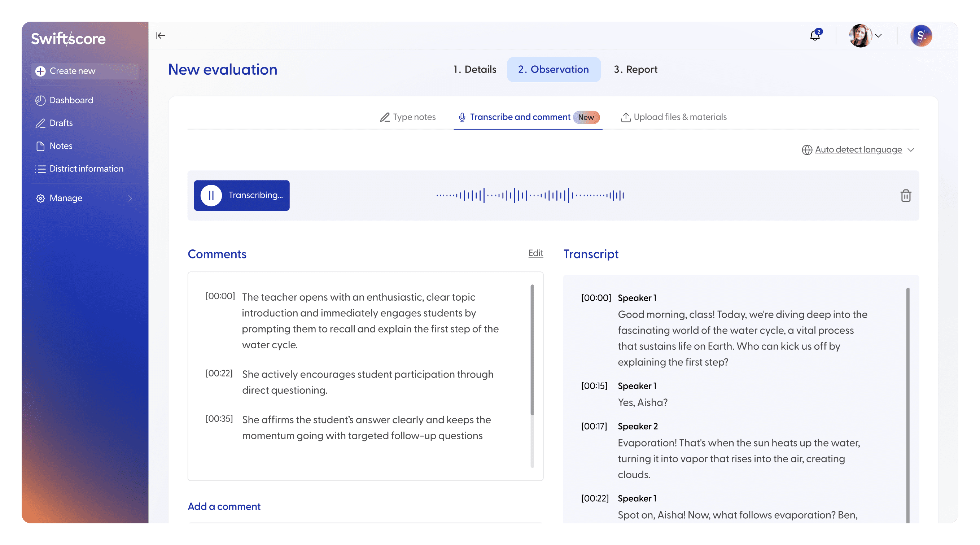The height and width of the screenshot is (545, 980).
Task: Pause the ongoing transcription
Action: tap(211, 195)
